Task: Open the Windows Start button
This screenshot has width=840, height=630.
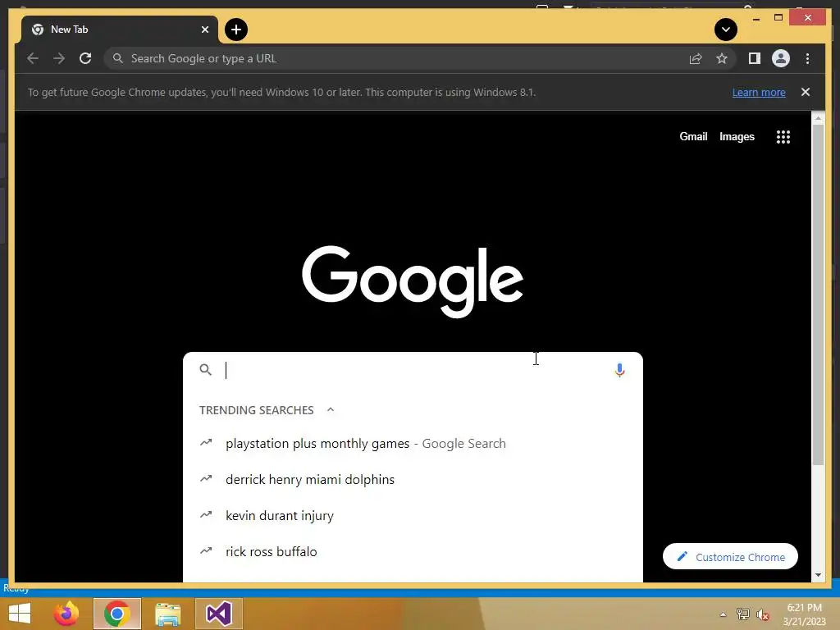Action: tap(20, 614)
